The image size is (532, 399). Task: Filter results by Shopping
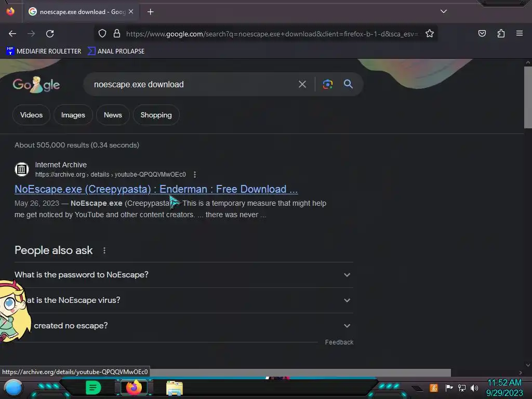156,115
